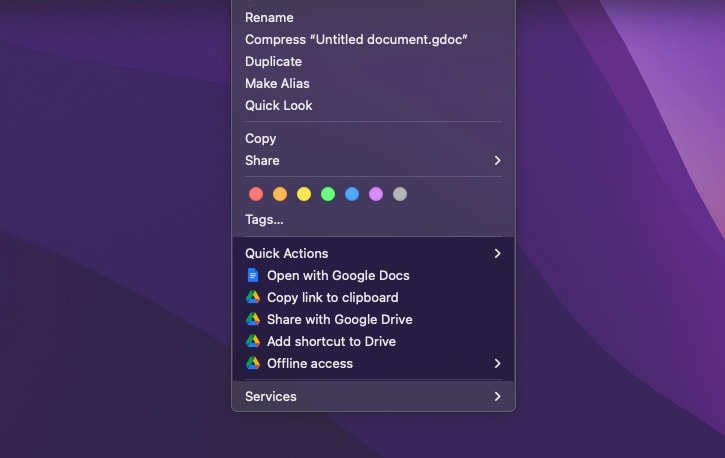Open the Share submenu label
Screen dimensions: 725x458
coord(262,160)
